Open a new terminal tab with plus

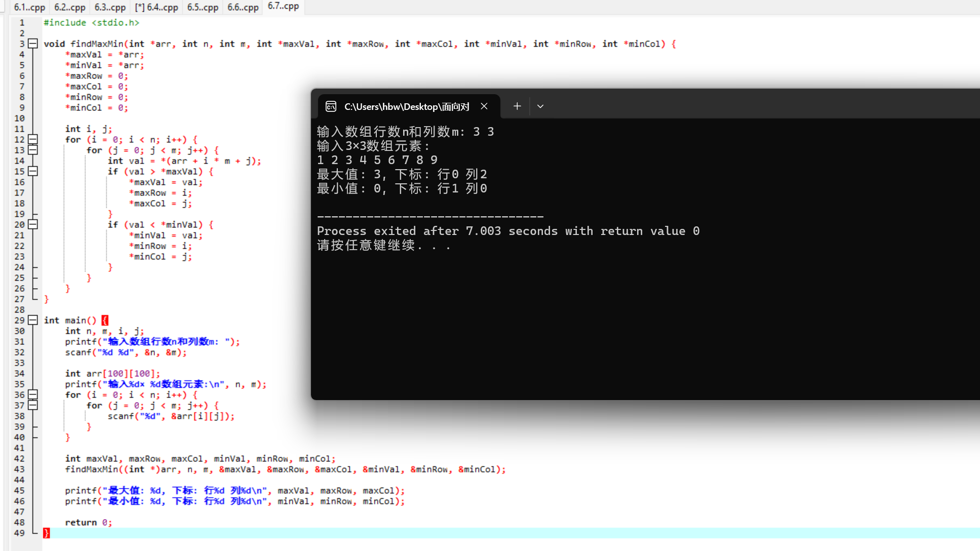[x=517, y=106]
